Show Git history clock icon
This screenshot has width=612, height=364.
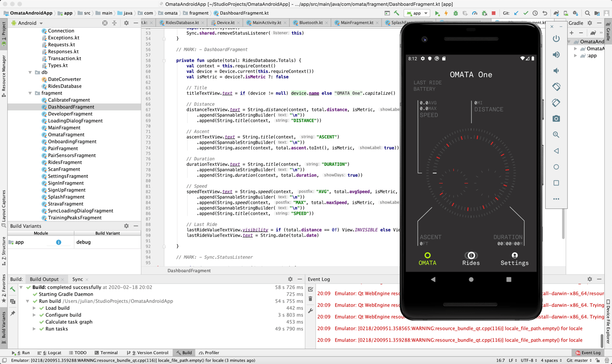(x=535, y=13)
